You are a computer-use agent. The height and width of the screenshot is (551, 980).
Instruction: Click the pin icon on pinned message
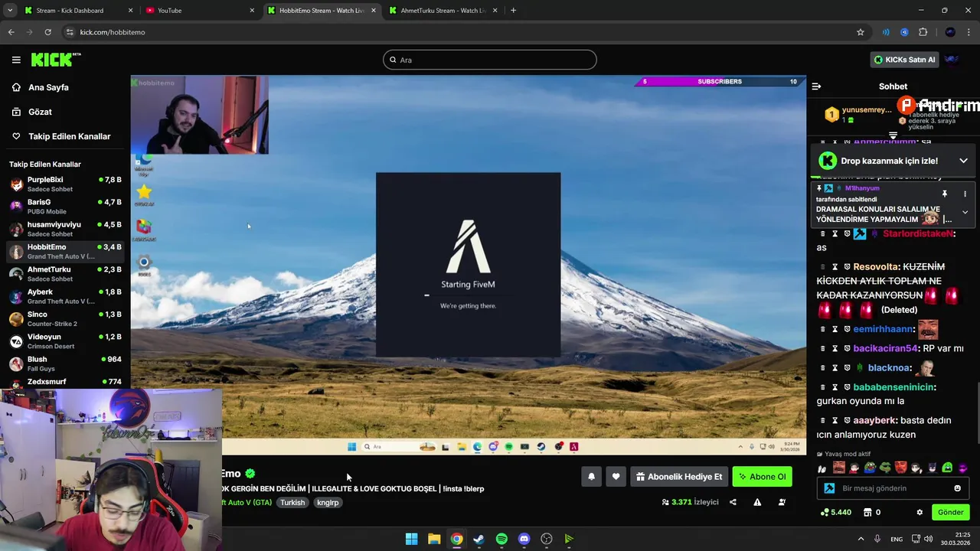coord(945,194)
